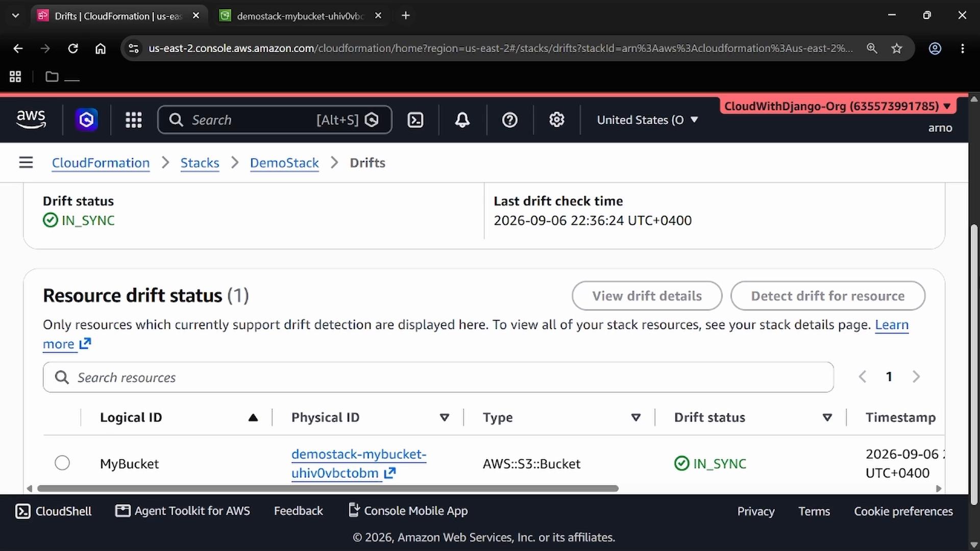The image size is (980, 551).
Task: Open demostack-mybucket-uhiv0vbctobm physical ID link
Action: (359, 463)
